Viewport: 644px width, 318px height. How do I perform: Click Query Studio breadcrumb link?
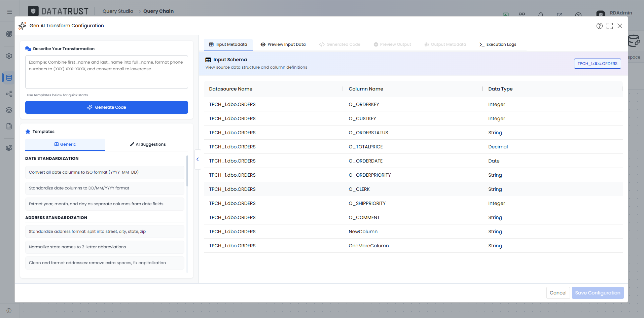coord(118,11)
